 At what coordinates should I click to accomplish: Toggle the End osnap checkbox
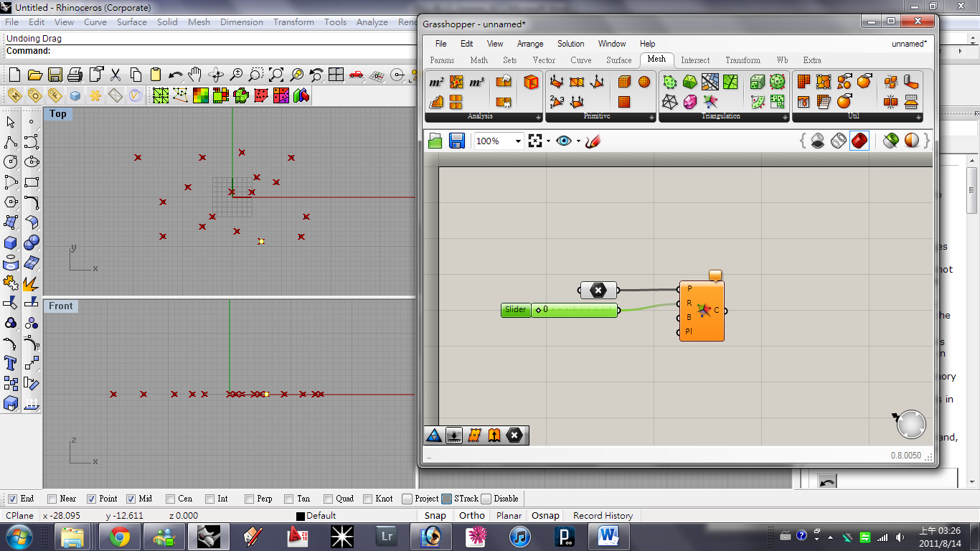pos(12,499)
